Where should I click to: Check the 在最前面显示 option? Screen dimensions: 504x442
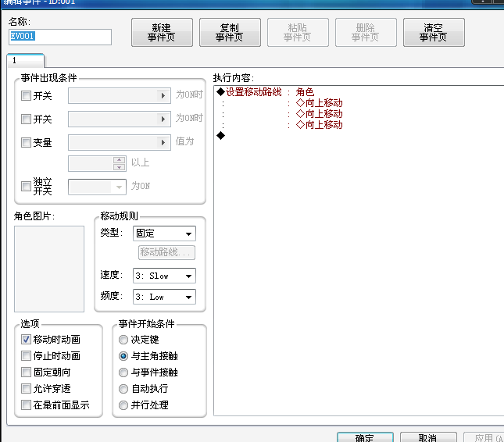pyautogui.click(x=26, y=405)
